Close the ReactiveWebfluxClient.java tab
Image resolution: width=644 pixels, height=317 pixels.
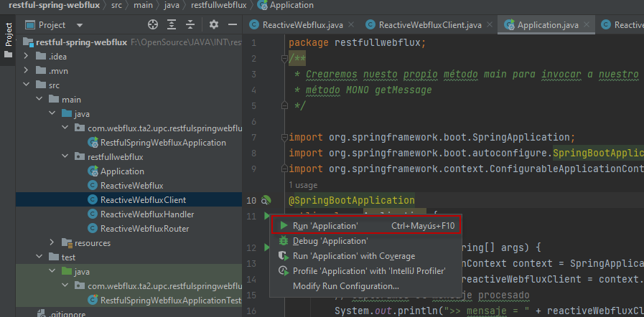tap(489, 24)
